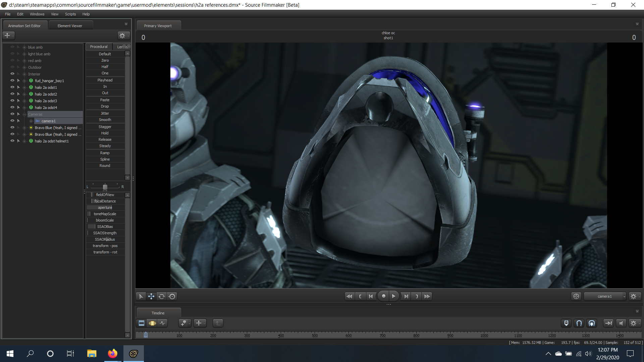Click the left-right balance slider handle
The height and width of the screenshot is (362, 644).
[105, 187]
